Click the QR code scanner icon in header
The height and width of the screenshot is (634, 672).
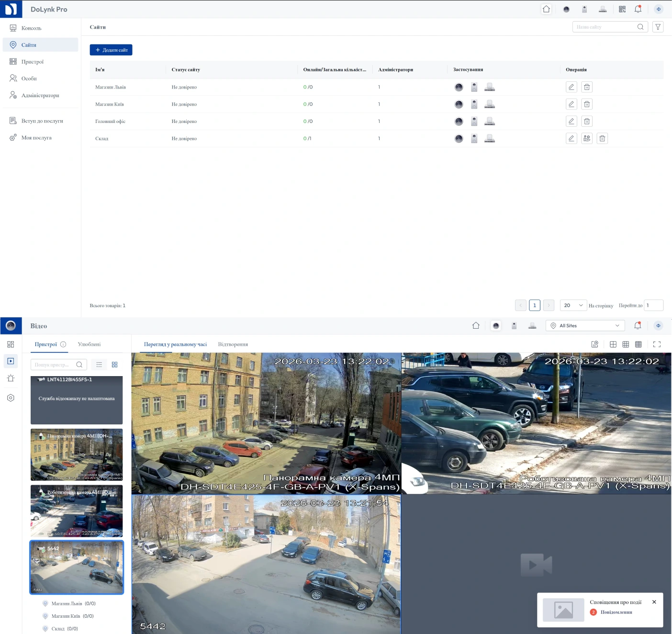pos(622,9)
